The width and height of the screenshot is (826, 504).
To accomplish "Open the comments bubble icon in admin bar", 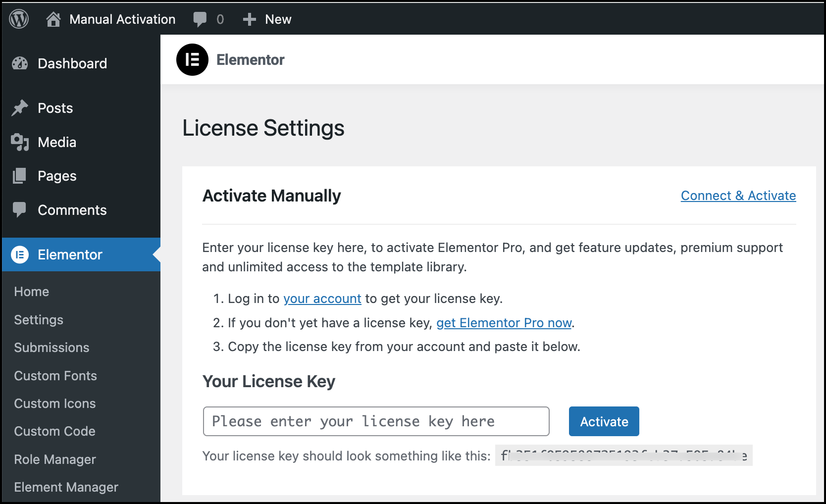I will (x=200, y=19).
